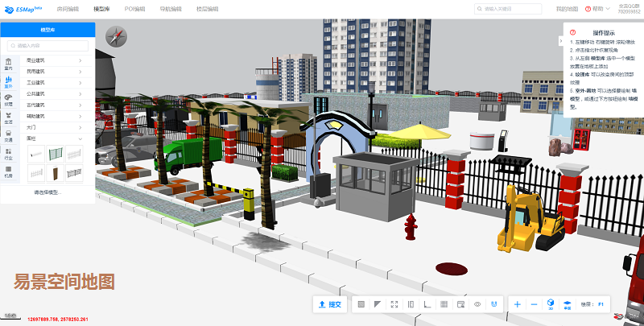Open the 楼层编辑 (floor edit) tab
The width and height of the screenshot is (644, 326).
[x=207, y=9]
